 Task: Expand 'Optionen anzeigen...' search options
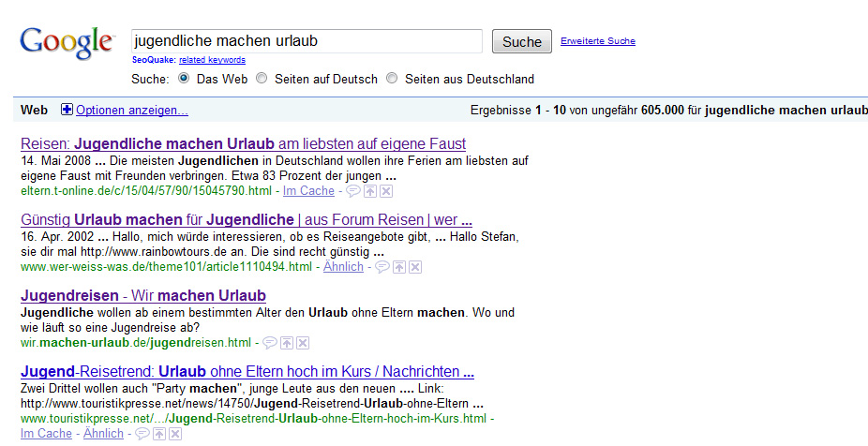click(x=132, y=111)
